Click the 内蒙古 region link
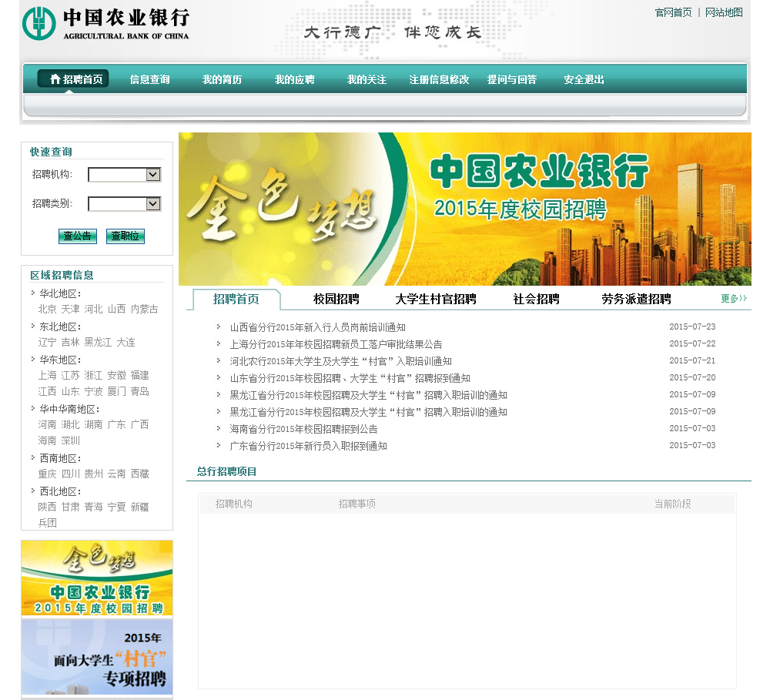 pos(145,309)
